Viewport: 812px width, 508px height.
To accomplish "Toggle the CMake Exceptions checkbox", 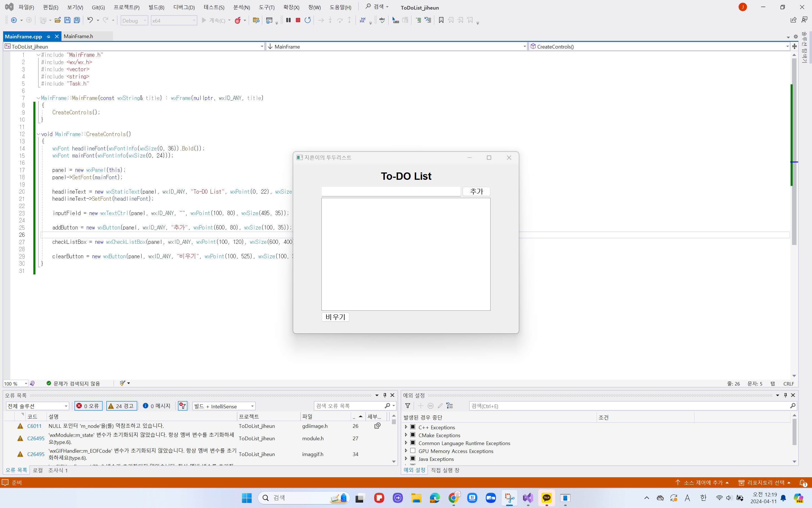I will click(413, 435).
